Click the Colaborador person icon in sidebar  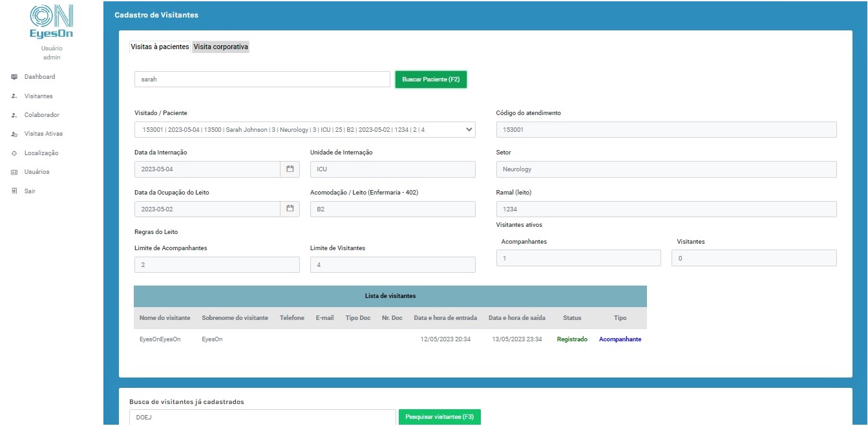(14, 115)
